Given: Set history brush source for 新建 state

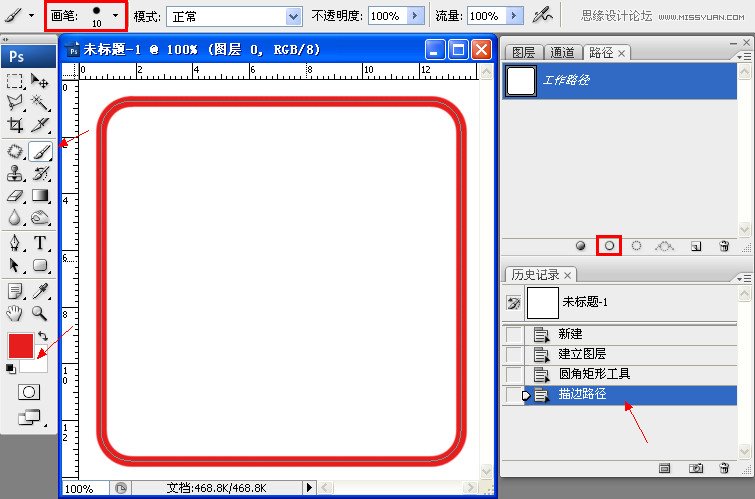Looking at the screenshot, I should tap(514, 334).
